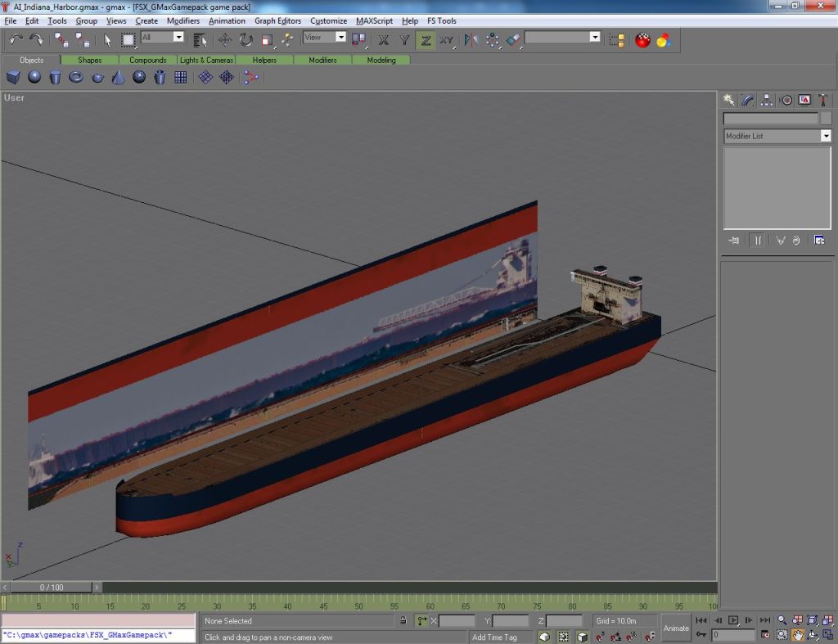Viewport: 838px width, 644px height.
Task: Activate the Select and Manipulate tool
Action: [287, 39]
